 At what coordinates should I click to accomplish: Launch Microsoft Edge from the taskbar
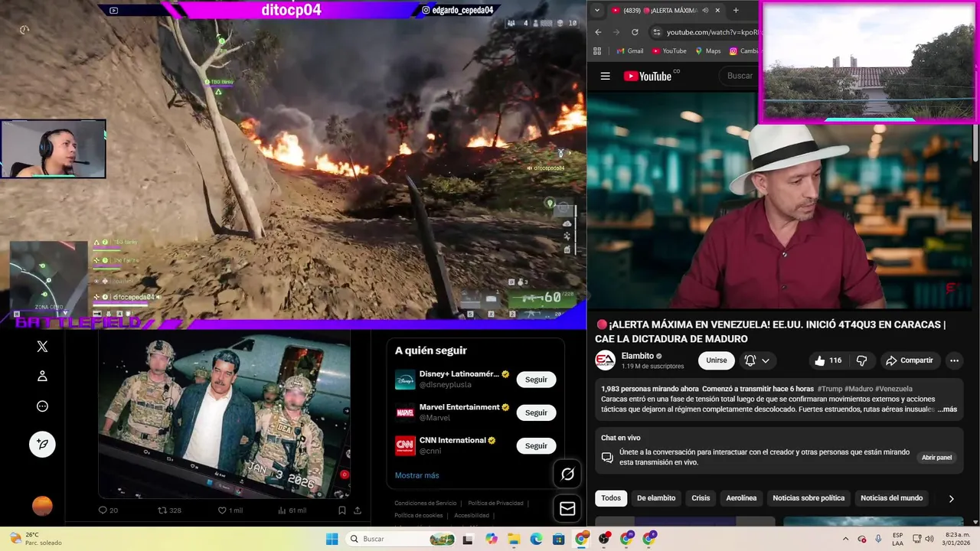tap(536, 539)
